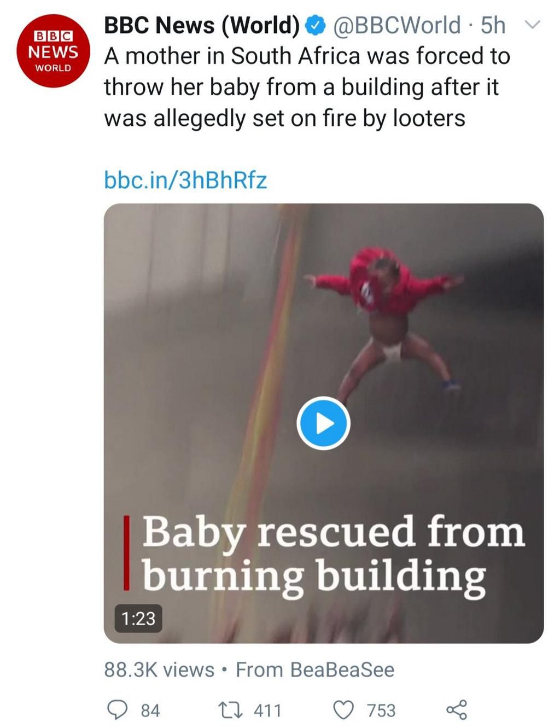Play the video with the blue play button
Screen dimensions: 560x728
tap(323, 423)
